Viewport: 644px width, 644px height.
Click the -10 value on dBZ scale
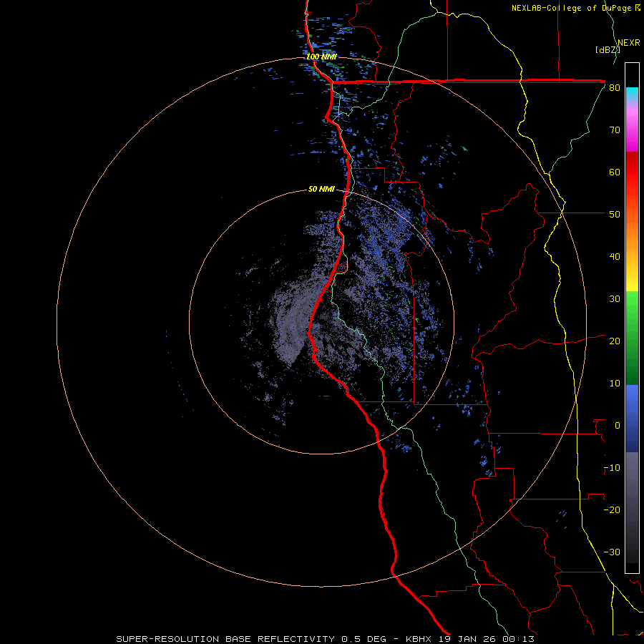point(612,468)
